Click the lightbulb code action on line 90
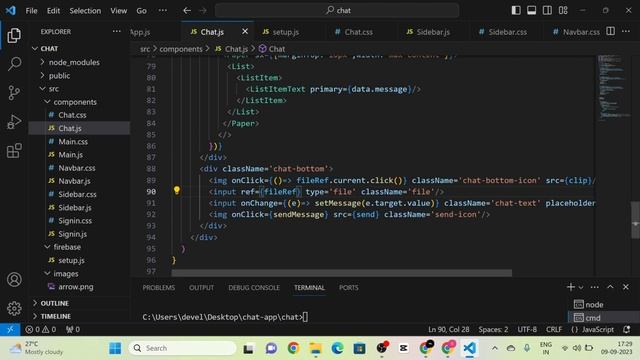Screen dimensions: 640x360 [x=177, y=190]
